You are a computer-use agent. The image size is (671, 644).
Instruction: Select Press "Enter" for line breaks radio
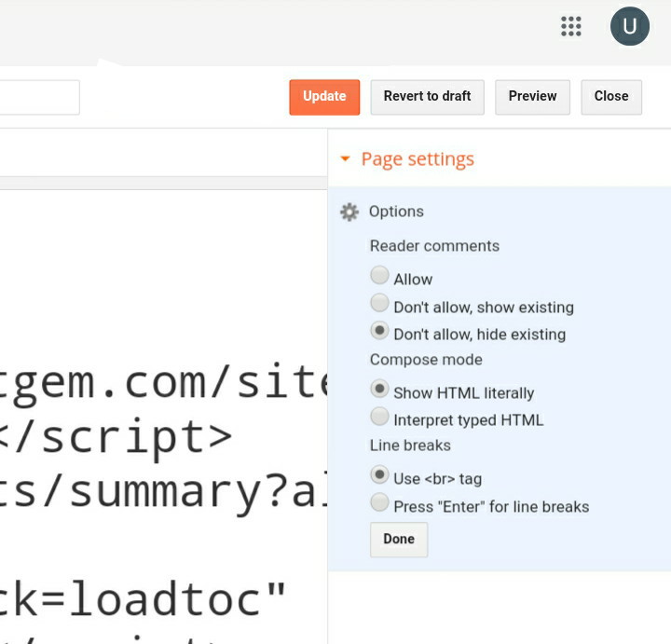click(379, 502)
